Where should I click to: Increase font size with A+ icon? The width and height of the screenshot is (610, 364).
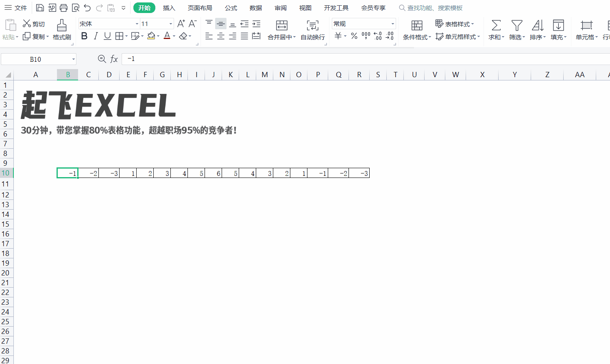181,24
